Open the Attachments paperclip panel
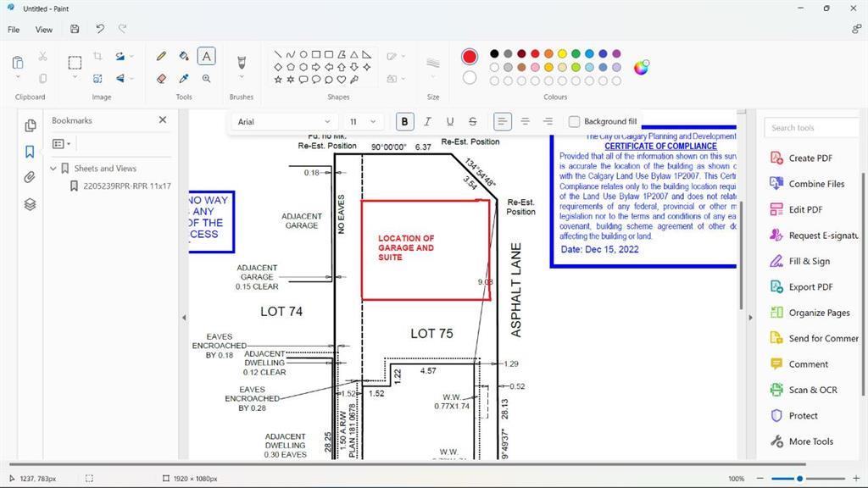The width and height of the screenshot is (868, 488). click(x=30, y=178)
